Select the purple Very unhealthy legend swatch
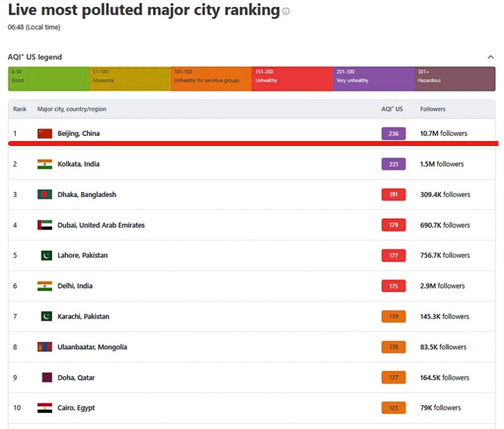This screenshot has width=504, height=429. pos(373,79)
